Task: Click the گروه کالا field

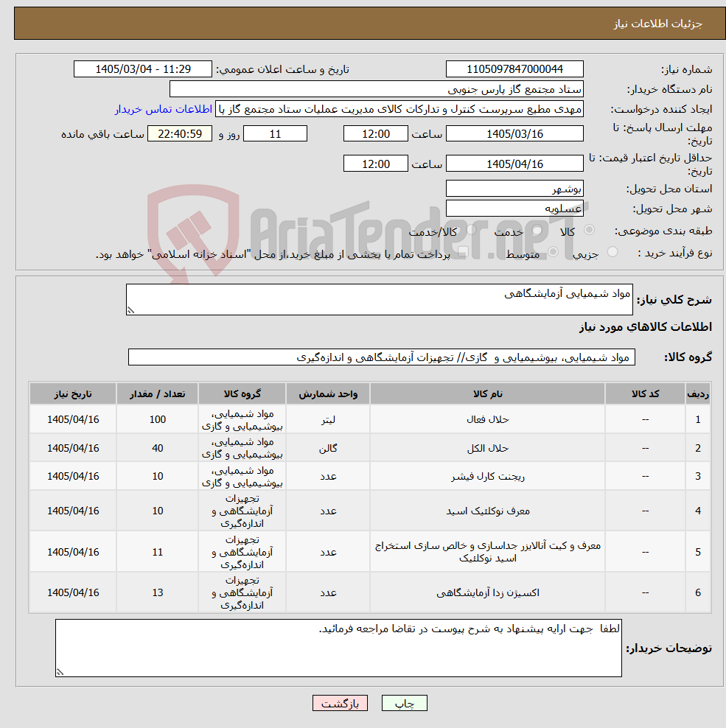Action: (382, 357)
